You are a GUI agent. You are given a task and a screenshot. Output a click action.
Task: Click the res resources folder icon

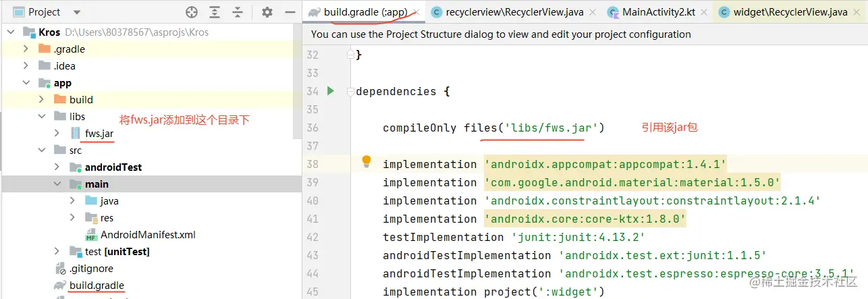[x=91, y=217]
